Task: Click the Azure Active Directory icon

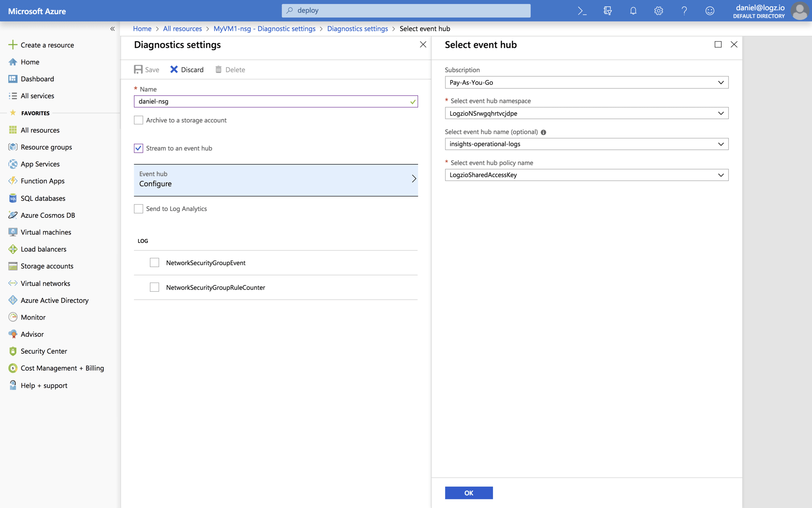Action: [x=13, y=300]
